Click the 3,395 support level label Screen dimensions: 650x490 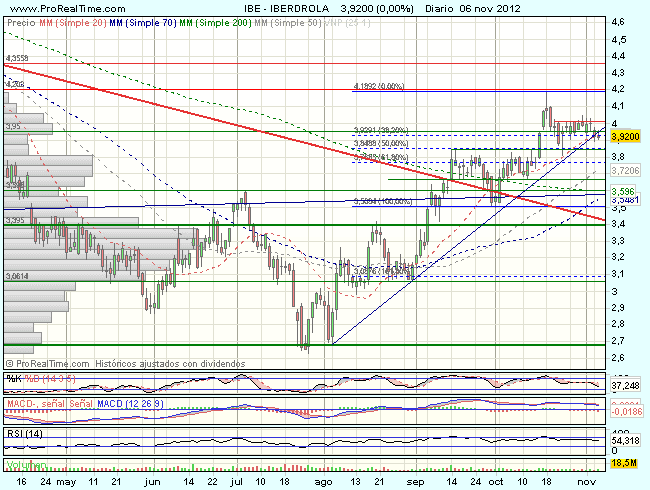(15, 220)
